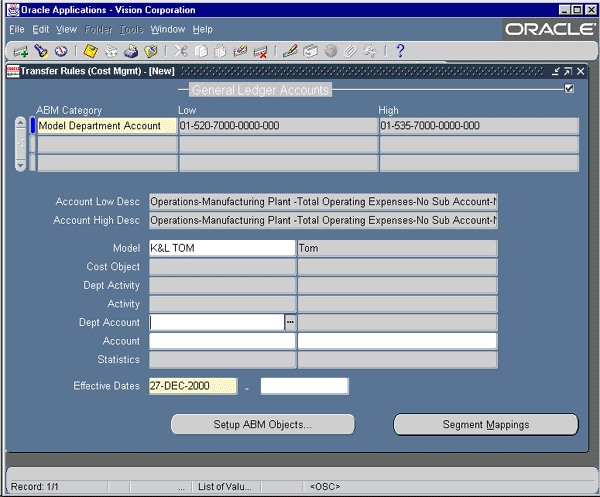Click the Print toolbar icon
Image resolution: width=600 pixels, height=497 pixels.
[131, 51]
